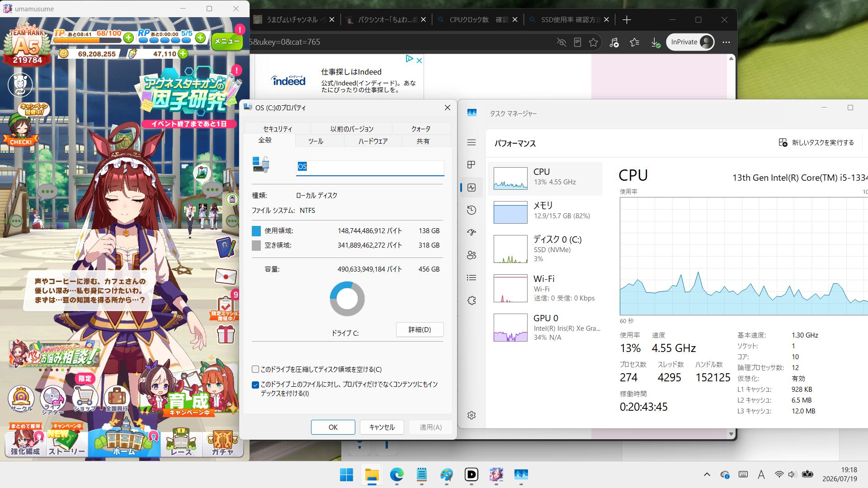Switch to セキュリティ tab in properties
Image resolution: width=868 pixels, height=488 pixels.
278,129
